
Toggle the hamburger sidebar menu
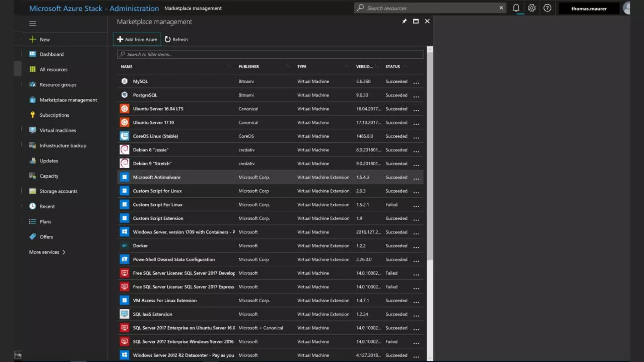(32, 24)
